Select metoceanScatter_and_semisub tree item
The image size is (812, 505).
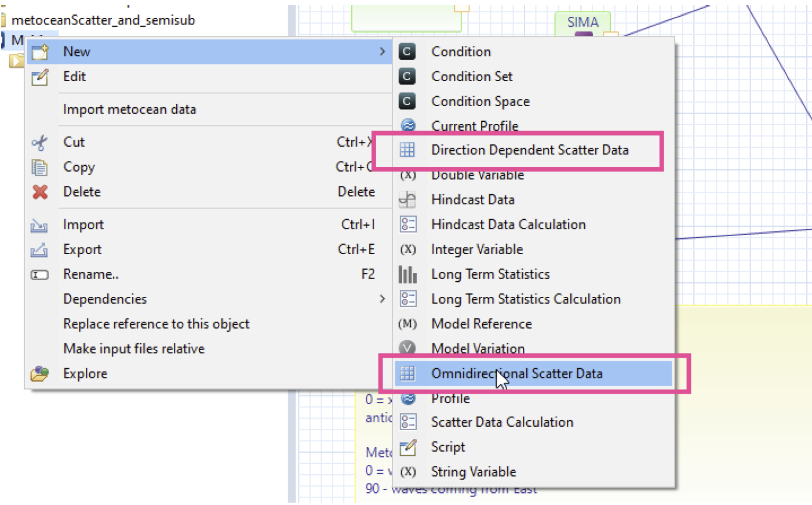(x=103, y=20)
